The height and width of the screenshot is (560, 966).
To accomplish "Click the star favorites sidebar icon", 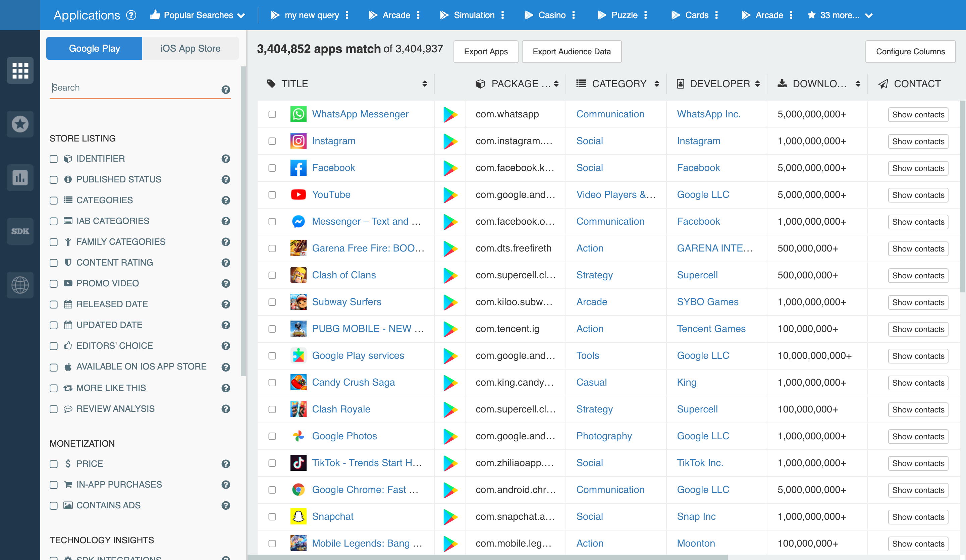I will point(20,124).
